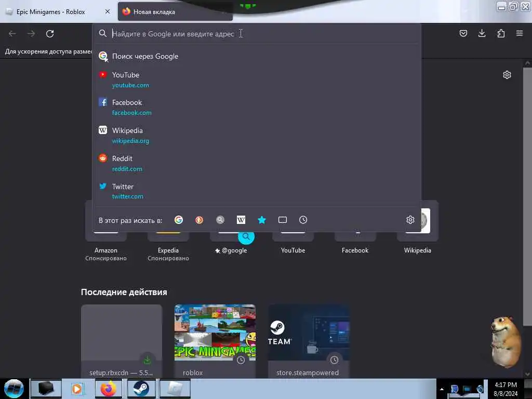Open new tab page customize gear
Screen dimensions: 532x399
pos(507,75)
